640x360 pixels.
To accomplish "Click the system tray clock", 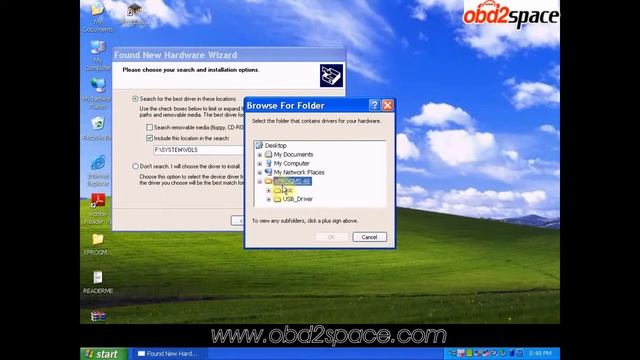I will click(540, 353).
